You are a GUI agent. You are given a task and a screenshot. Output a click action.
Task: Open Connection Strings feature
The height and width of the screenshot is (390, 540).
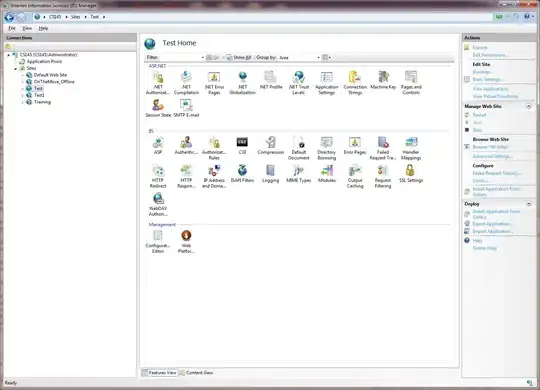click(x=355, y=83)
